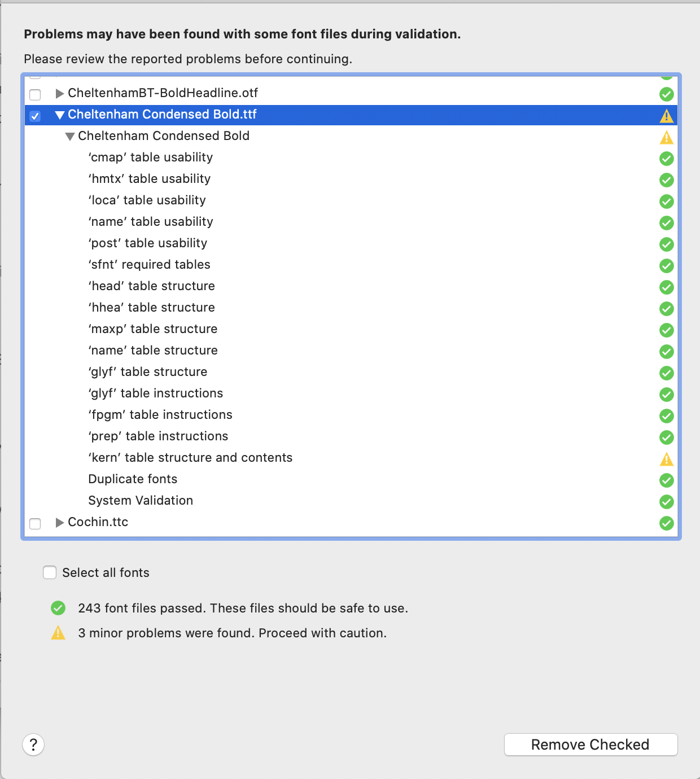This screenshot has height=779, width=700.
Task: Click green checkmark on Cochin.ttc row
Action: pyautogui.click(x=666, y=523)
